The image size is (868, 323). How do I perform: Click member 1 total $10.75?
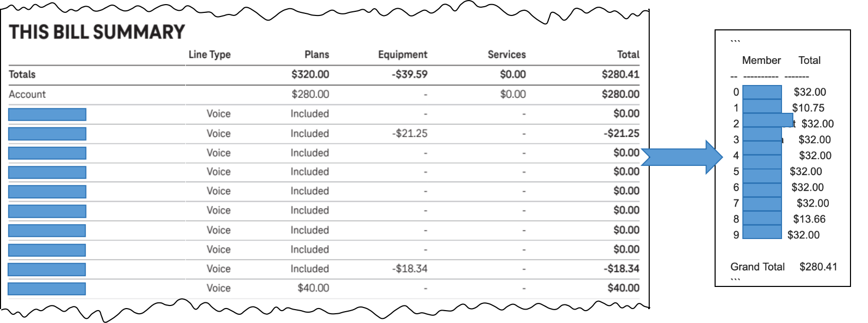pyautogui.click(x=808, y=108)
